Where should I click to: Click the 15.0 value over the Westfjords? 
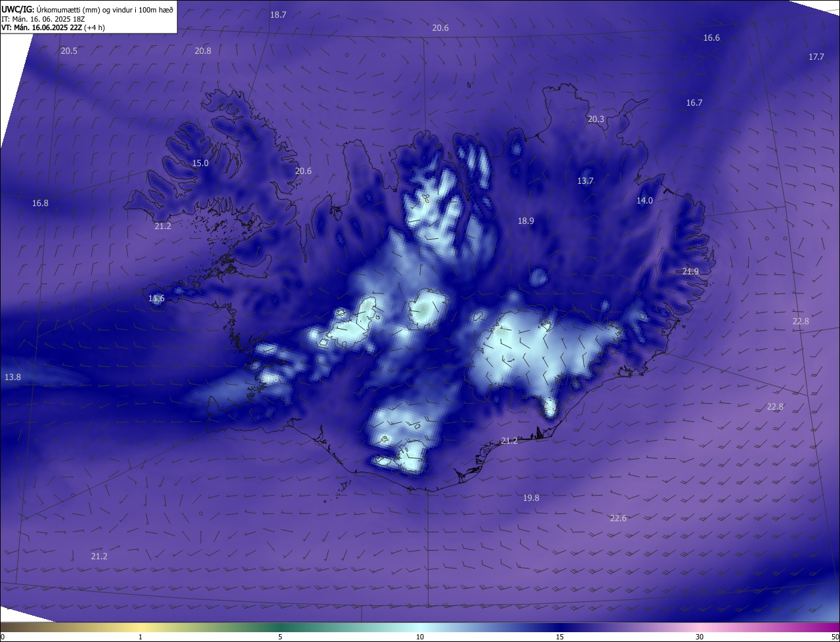tap(200, 163)
